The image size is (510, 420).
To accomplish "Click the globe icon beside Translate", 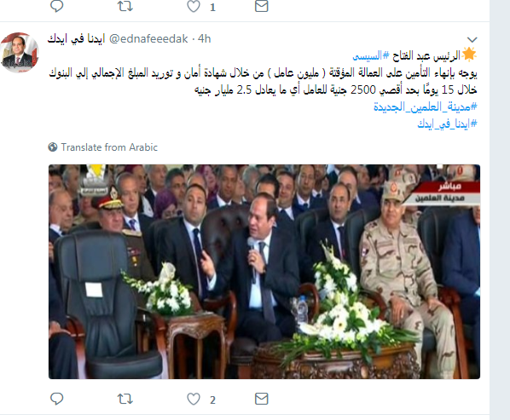I will point(53,147).
